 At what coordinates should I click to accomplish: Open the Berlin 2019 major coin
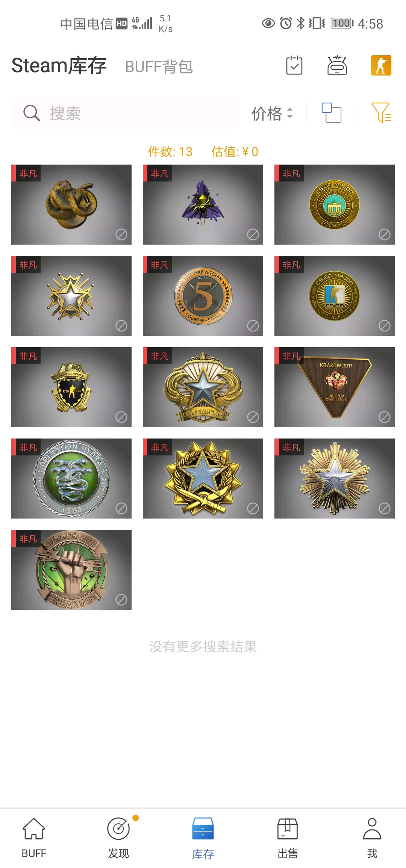coord(335,204)
